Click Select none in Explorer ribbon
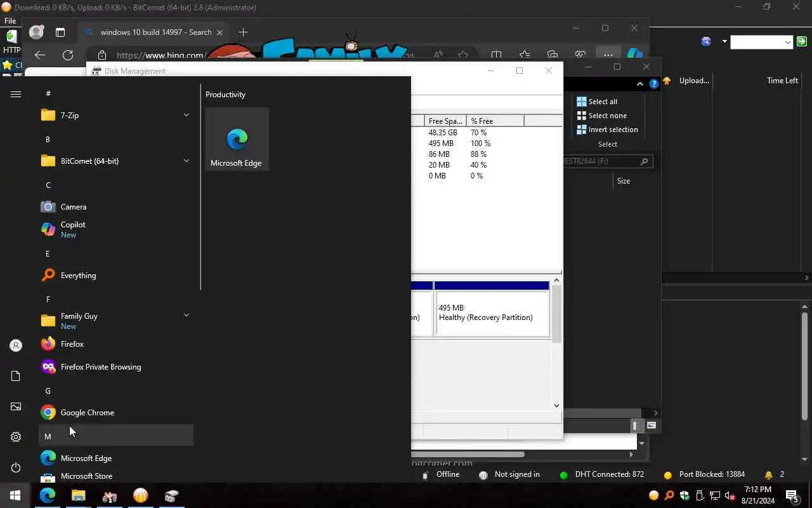The image size is (812, 508). point(601,116)
